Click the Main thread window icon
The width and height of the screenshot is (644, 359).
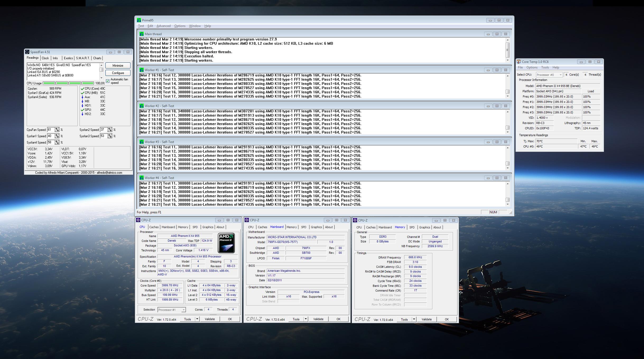coord(141,34)
